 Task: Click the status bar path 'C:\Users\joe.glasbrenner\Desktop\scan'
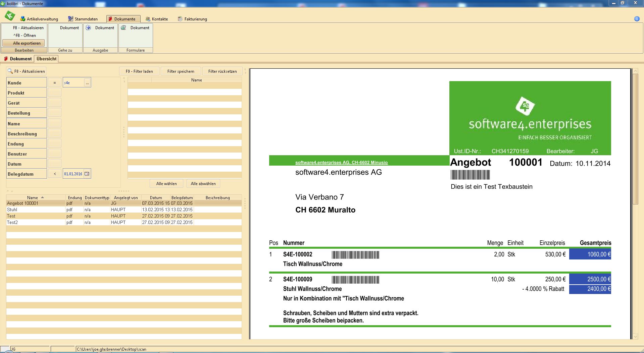point(111,349)
